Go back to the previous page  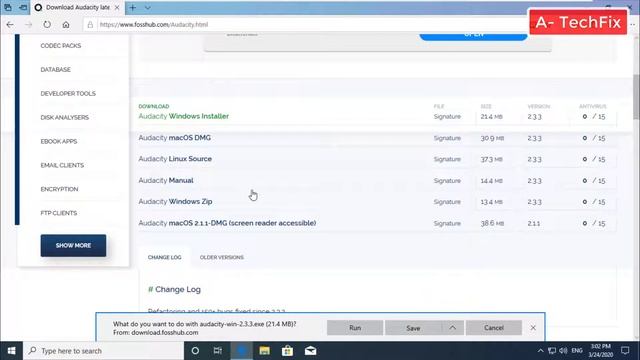tap(10, 24)
